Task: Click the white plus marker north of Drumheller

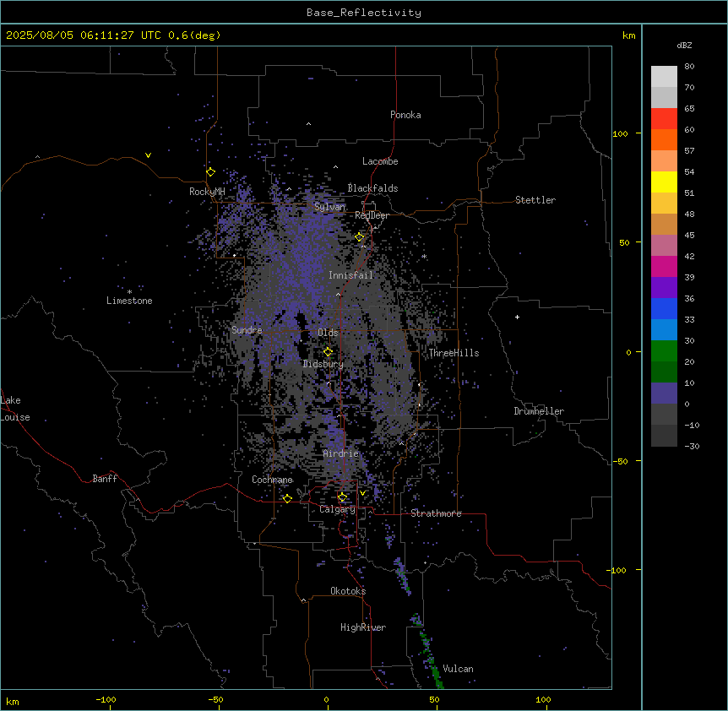Action: [x=517, y=317]
